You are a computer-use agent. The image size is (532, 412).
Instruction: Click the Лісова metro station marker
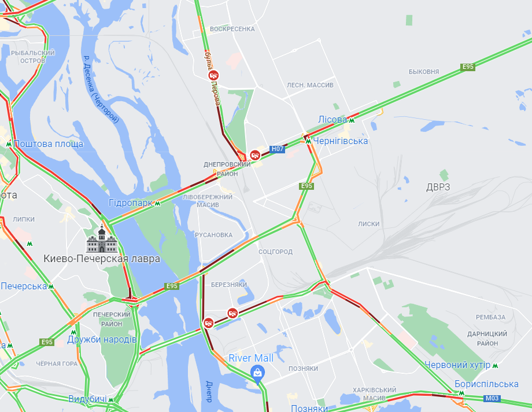click(352, 120)
